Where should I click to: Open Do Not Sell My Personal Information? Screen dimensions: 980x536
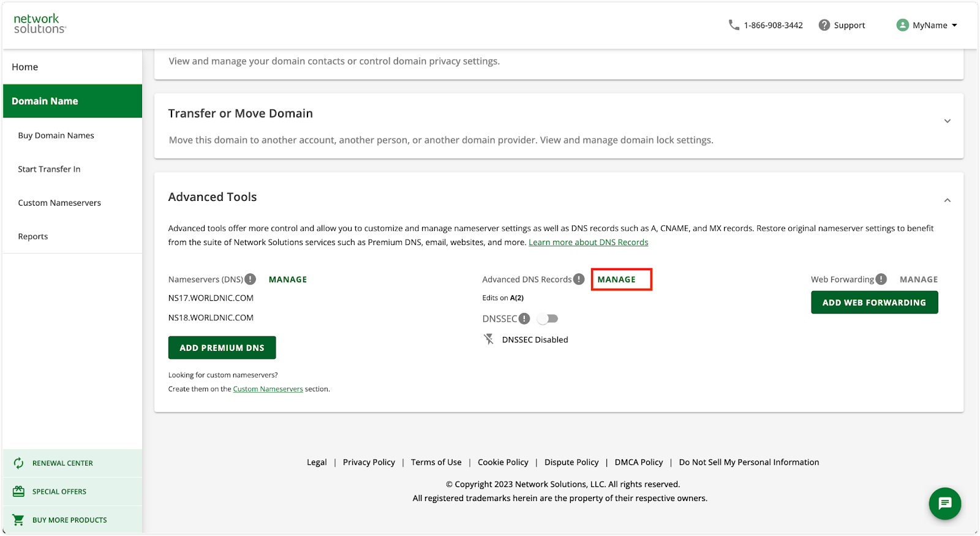point(749,462)
